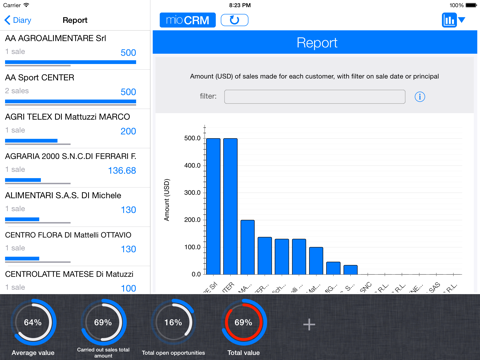Select AGRARIA 2000 S.N.C.DI FERRARI F. row
480x360 pixels.
pos(75,168)
